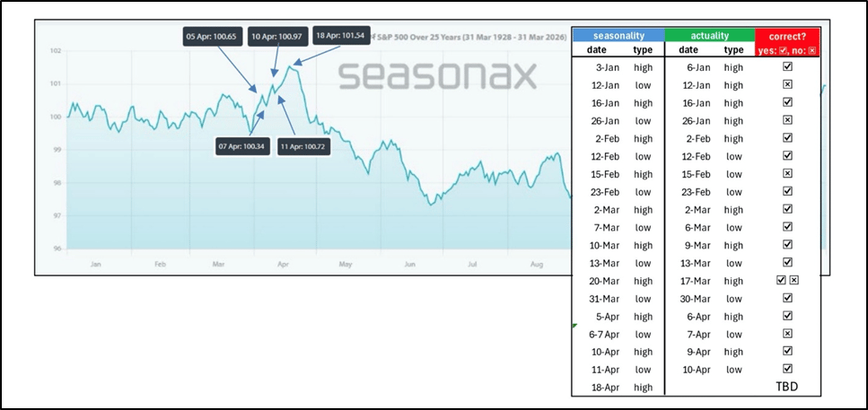Click the 'date' subheader under seasonality
868x410 pixels.
(x=596, y=50)
